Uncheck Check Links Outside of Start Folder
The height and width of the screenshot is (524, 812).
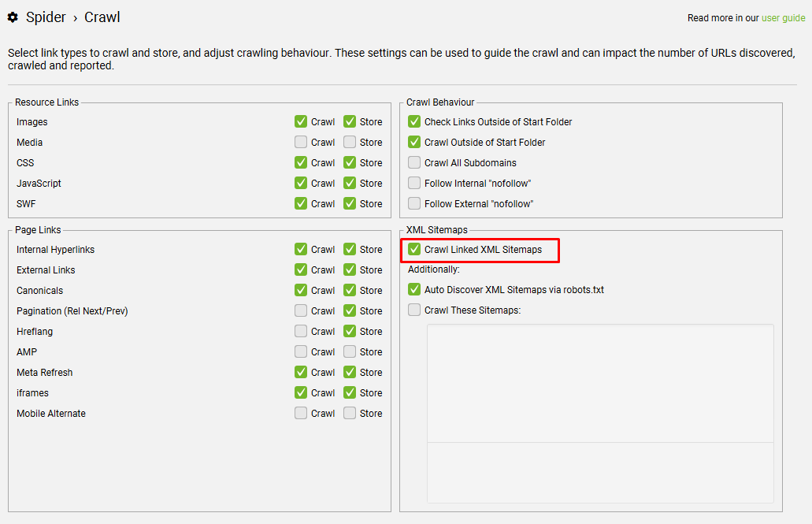[413, 121]
